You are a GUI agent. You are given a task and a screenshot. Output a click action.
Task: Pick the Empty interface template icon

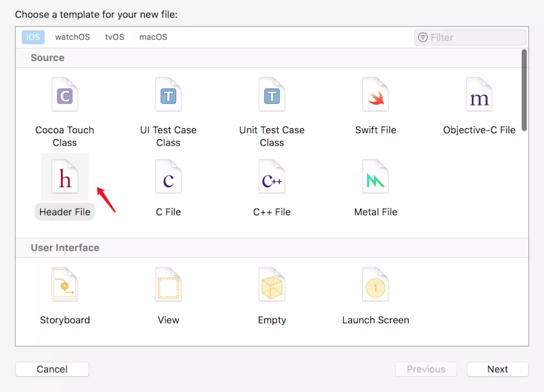(x=272, y=284)
